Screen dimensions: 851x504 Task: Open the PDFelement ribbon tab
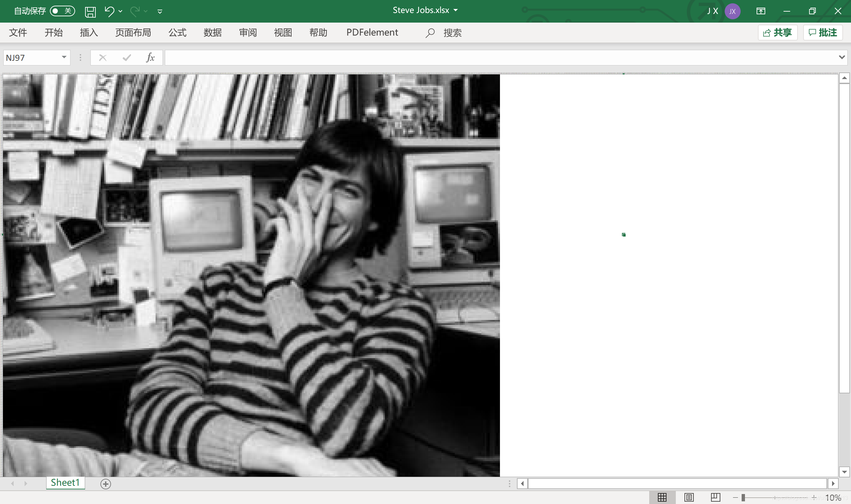click(372, 33)
